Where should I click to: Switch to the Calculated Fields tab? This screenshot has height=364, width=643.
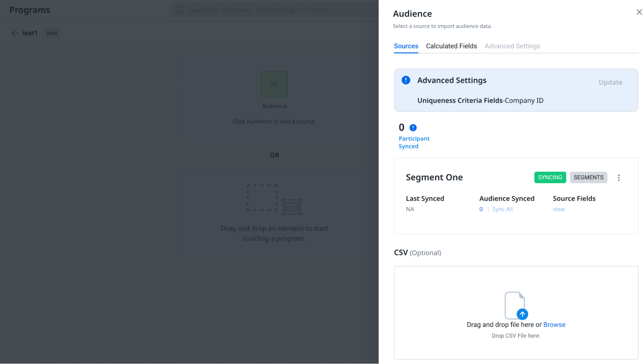[x=451, y=46]
